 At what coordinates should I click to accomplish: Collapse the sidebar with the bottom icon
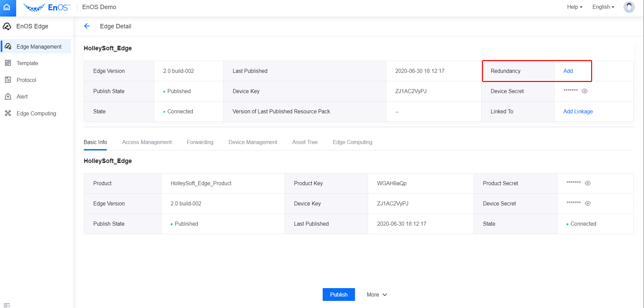pyautogui.click(x=7, y=305)
